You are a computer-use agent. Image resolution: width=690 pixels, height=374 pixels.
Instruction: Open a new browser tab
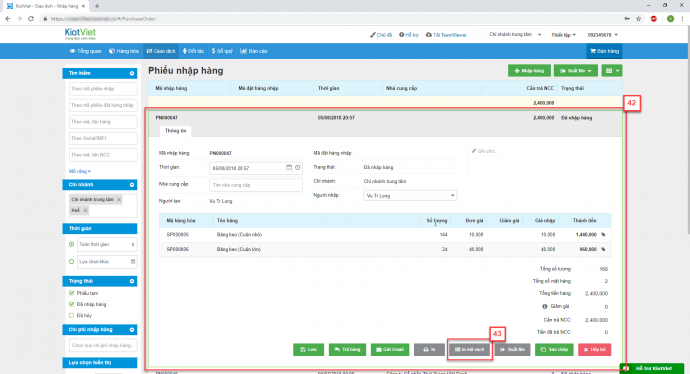[x=97, y=6]
